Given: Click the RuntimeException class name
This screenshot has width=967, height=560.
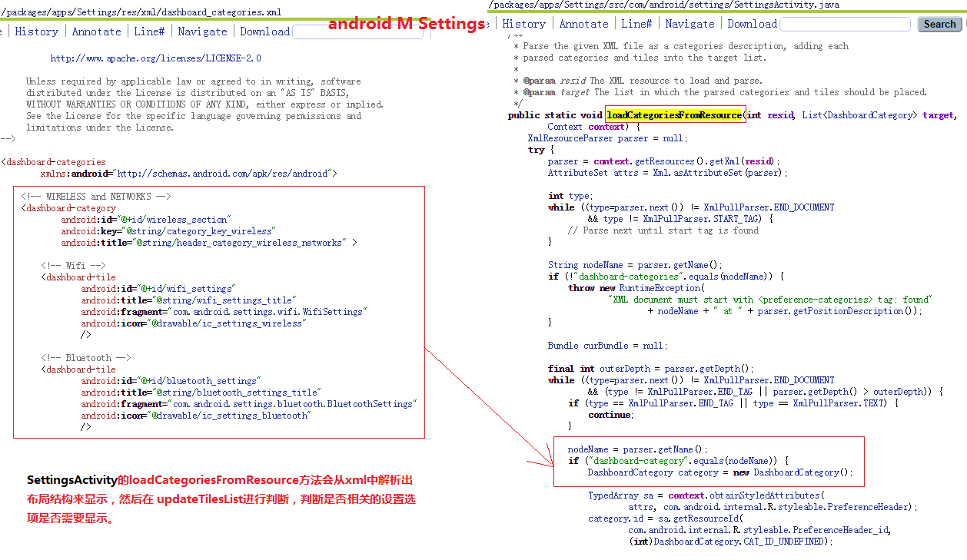Looking at the screenshot, I should click(660, 288).
